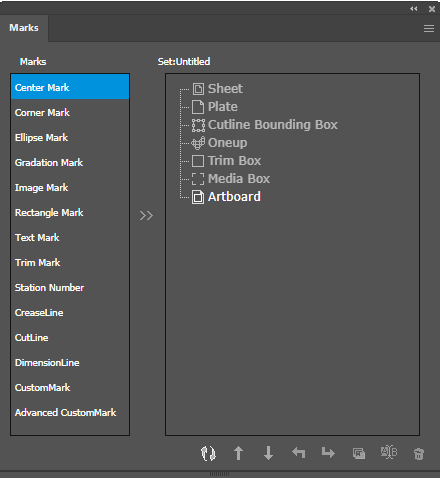This screenshot has width=440, height=478.
Task: Select Sheet node in the tree
Action: tap(225, 89)
